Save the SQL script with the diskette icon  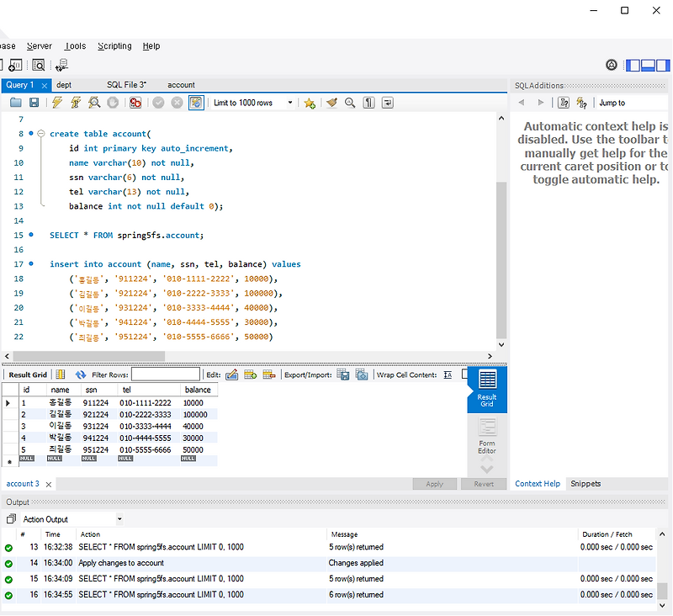(x=34, y=102)
